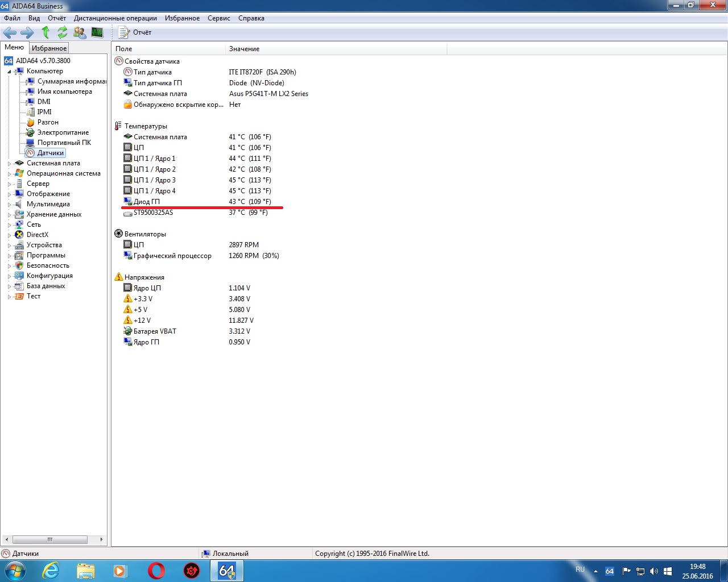Open the DMI tree item
This screenshot has width=728, height=582.
44,102
